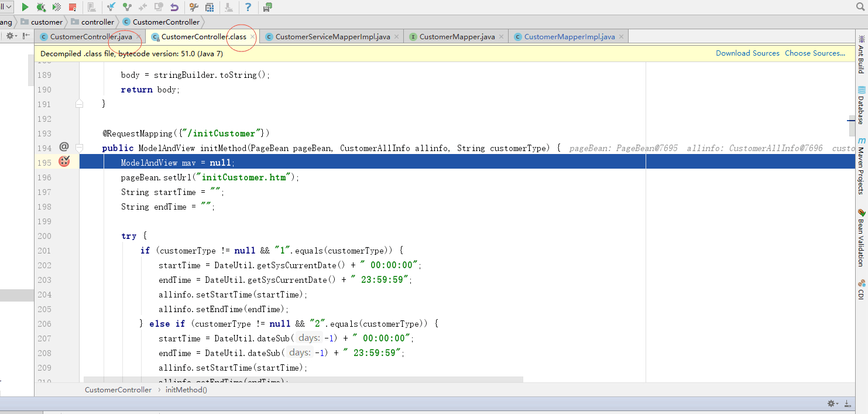The width and height of the screenshot is (868, 414).
Task: Update project from VCS (blue arrow)
Action: (x=111, y=7)
